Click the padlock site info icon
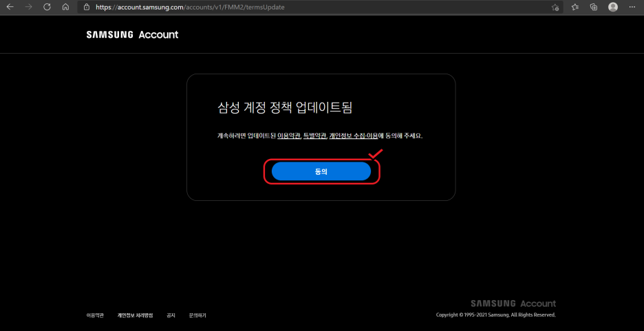The height and width of the screenshot is (331, 644). click(86, 7)
